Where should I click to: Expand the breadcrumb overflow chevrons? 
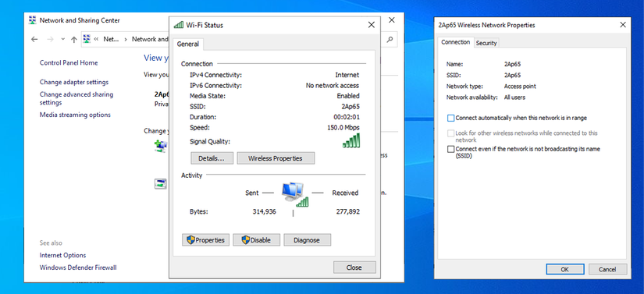[x=96, y=39]
